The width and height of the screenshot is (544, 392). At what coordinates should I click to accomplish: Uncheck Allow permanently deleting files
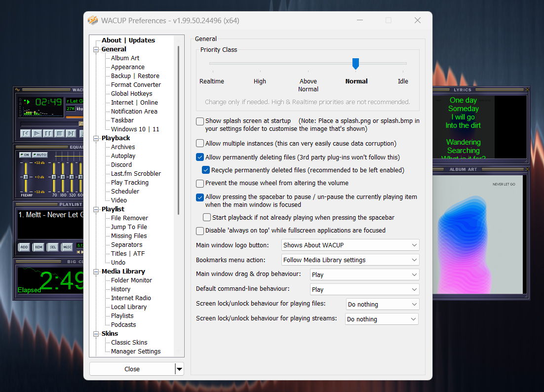(200, 157)
